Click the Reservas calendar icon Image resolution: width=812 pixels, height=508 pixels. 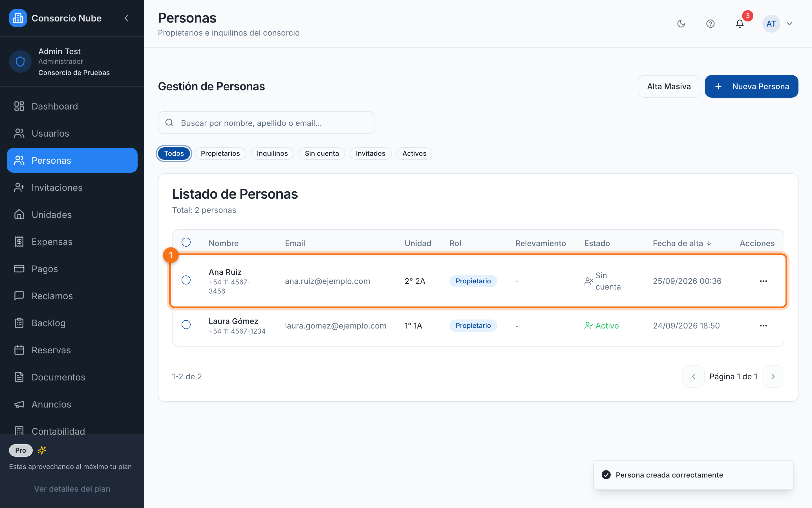pyautogui.click(x=19, y=350)
